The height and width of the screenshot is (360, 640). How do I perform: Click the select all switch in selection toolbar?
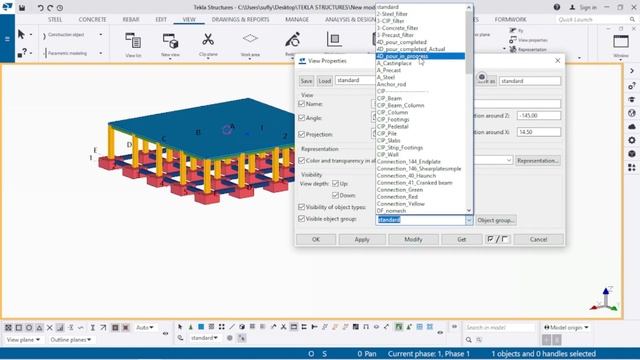[x=180, y=327]
